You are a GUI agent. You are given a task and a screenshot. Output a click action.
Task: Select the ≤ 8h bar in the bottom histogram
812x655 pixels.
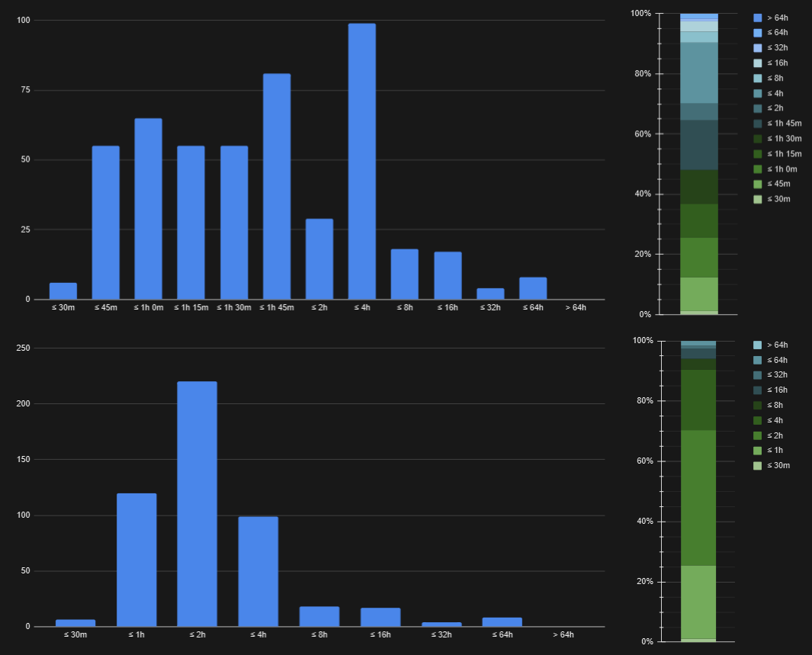(319, 617)
